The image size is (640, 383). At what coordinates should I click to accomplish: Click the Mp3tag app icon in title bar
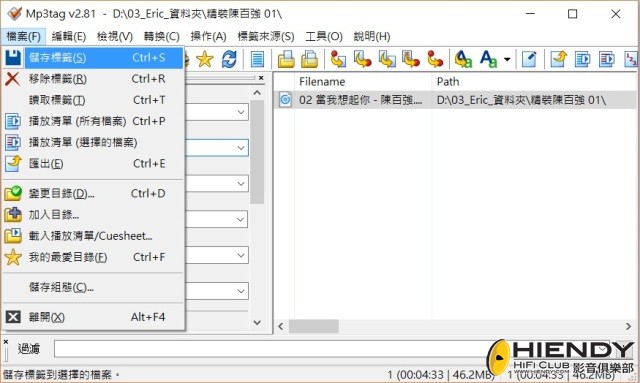point(14,14)
